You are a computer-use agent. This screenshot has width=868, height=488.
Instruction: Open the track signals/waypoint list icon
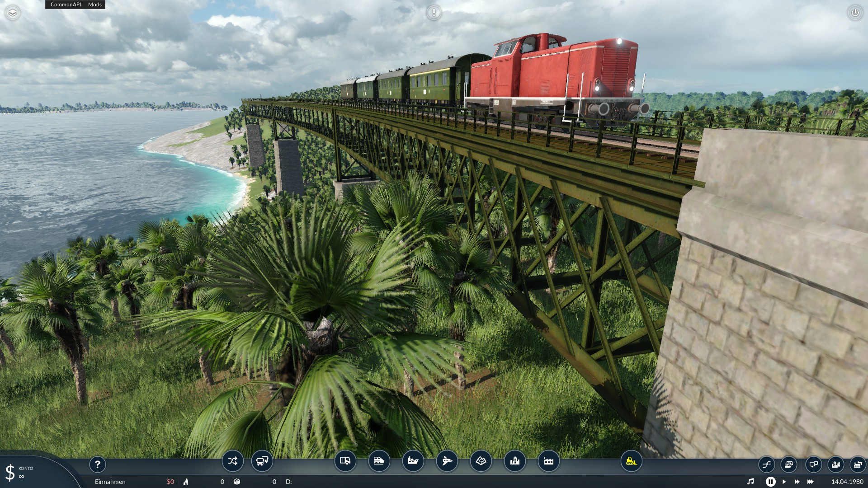pyautogui.click(x=767, y=465)
